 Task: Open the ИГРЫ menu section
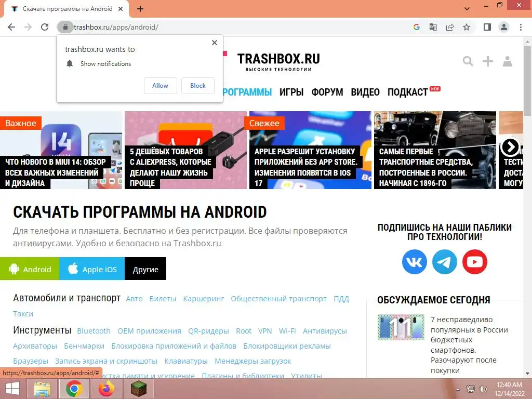coord(291,92)
